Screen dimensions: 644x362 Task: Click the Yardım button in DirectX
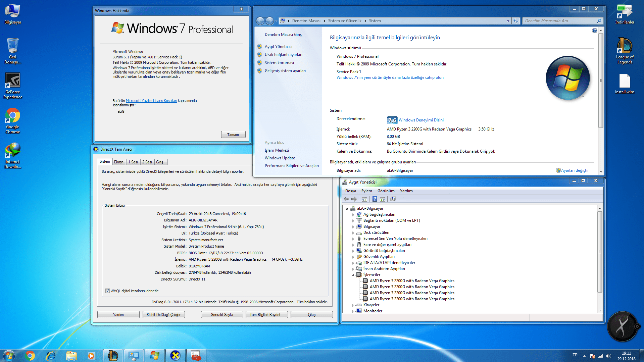tap(118, 315)
